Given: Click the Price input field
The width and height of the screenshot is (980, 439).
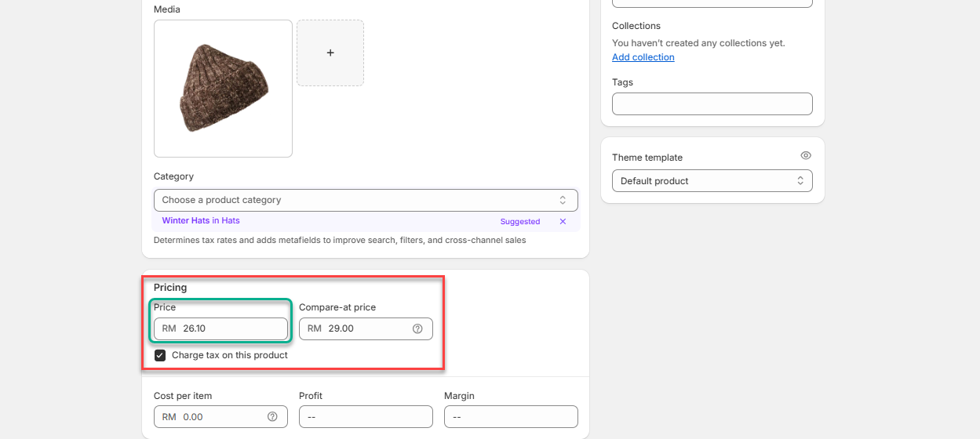Looking at the screenshot, I should tap(232, 328).
